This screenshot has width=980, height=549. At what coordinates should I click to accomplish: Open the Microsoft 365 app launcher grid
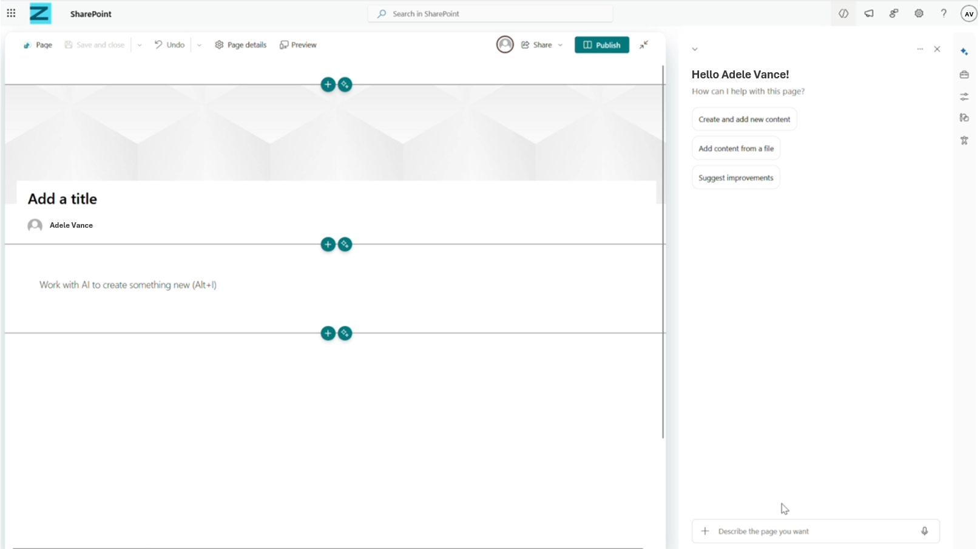click(11, 13)
